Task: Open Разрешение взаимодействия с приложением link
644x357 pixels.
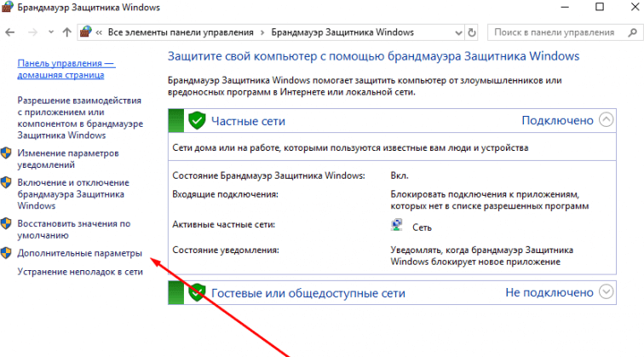Action: pyautogui.click(x=80, y=118)
